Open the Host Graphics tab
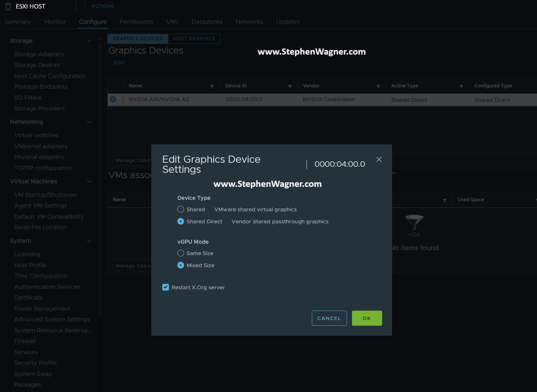Screen dimensions: 537x392 coord(194,38)
